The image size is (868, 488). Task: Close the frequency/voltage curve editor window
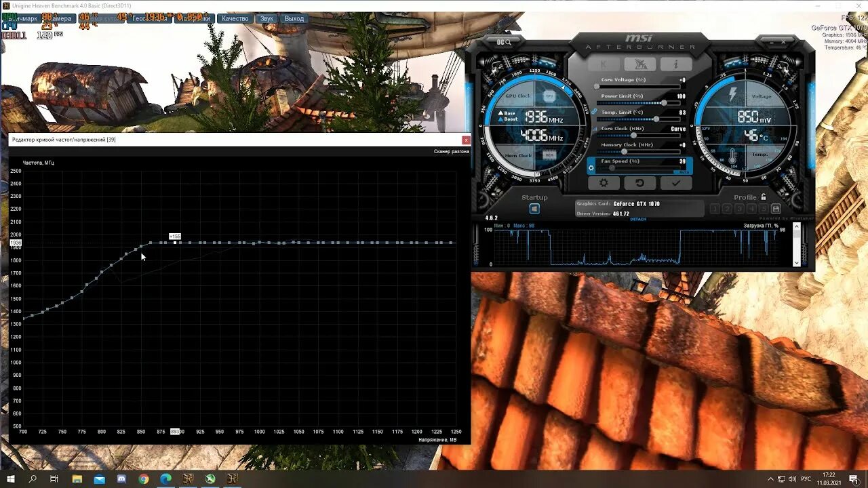(466, 140)
